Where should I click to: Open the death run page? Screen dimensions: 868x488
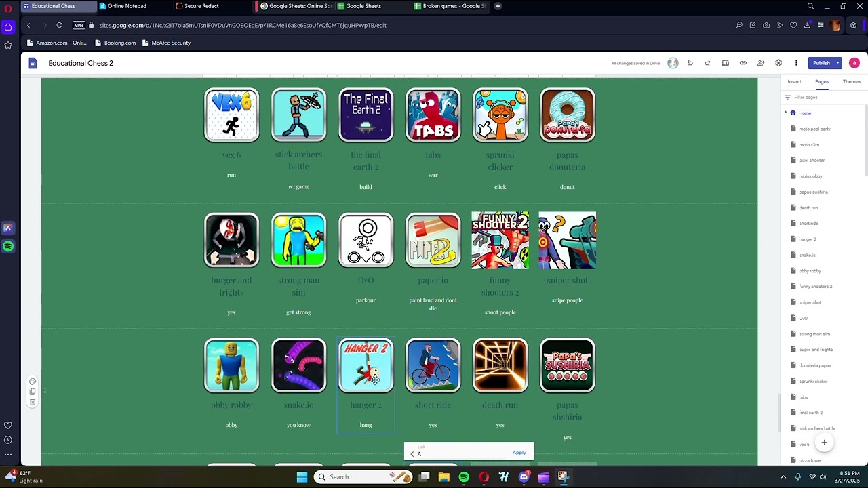pos(808,208)
